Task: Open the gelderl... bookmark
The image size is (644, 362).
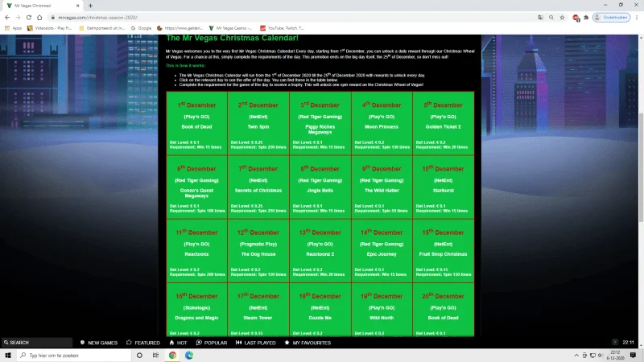Action: (x=180, y=28)
